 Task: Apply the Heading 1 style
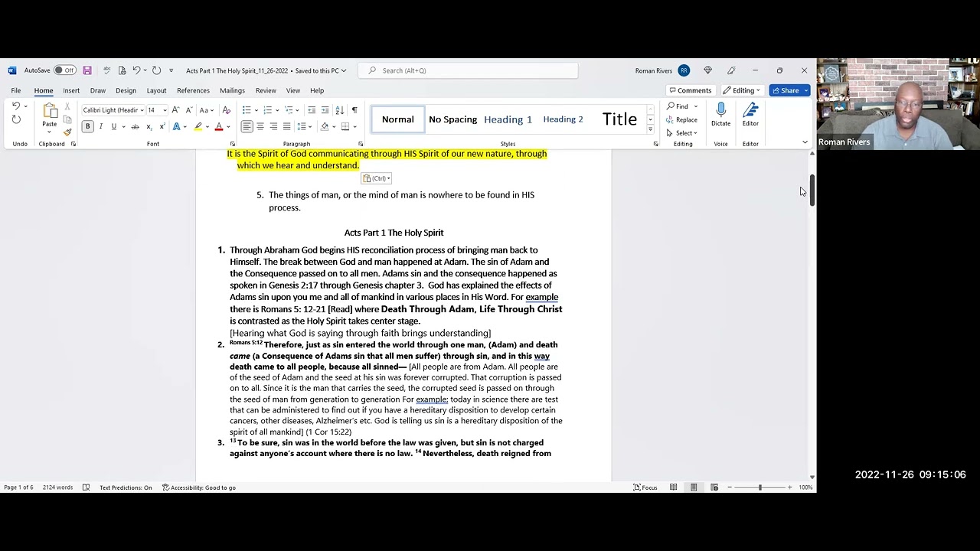click(508, 119)
